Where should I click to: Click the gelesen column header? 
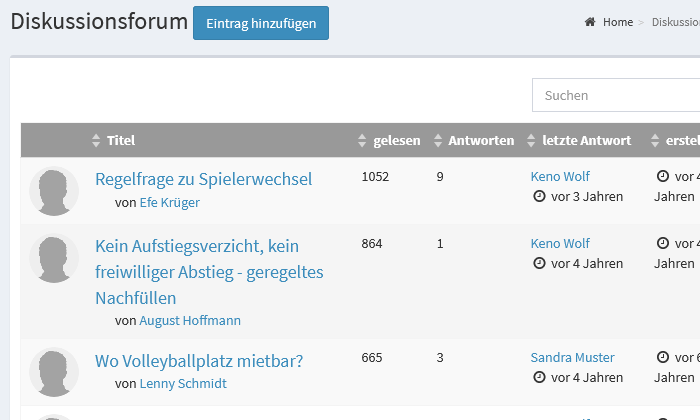(397, 140)
